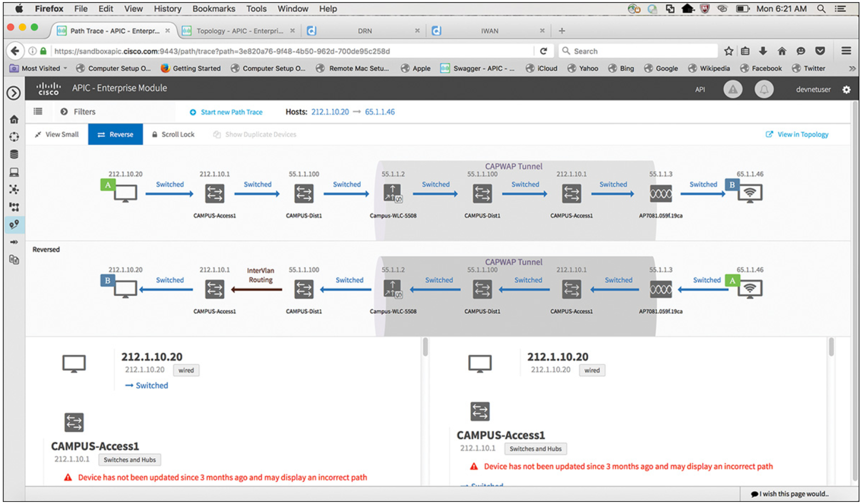Screen dimensions: 863x504
Task: Click the URL address bar
Action: point(291,51)
